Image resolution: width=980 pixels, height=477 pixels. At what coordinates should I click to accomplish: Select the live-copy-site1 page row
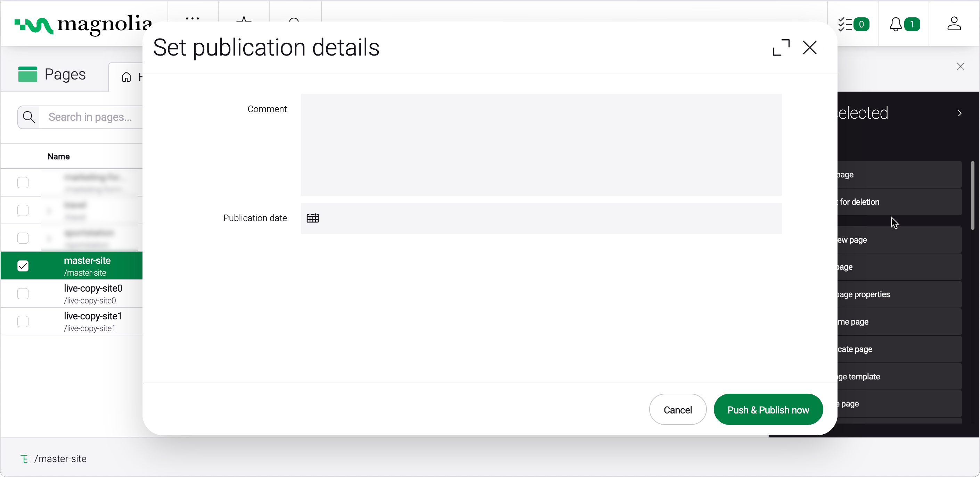pyautogui.click(x=93, y=321)
